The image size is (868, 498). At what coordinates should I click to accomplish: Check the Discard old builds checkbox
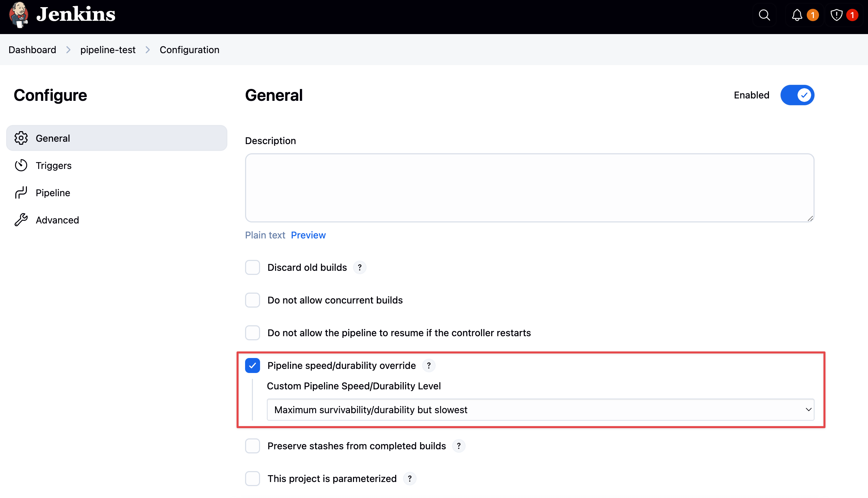click(253, 267)
